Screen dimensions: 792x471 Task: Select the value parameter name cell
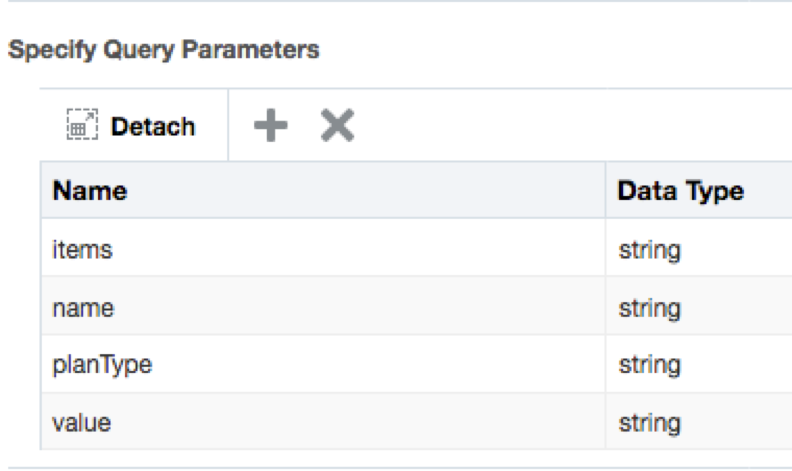coord(81,423)
